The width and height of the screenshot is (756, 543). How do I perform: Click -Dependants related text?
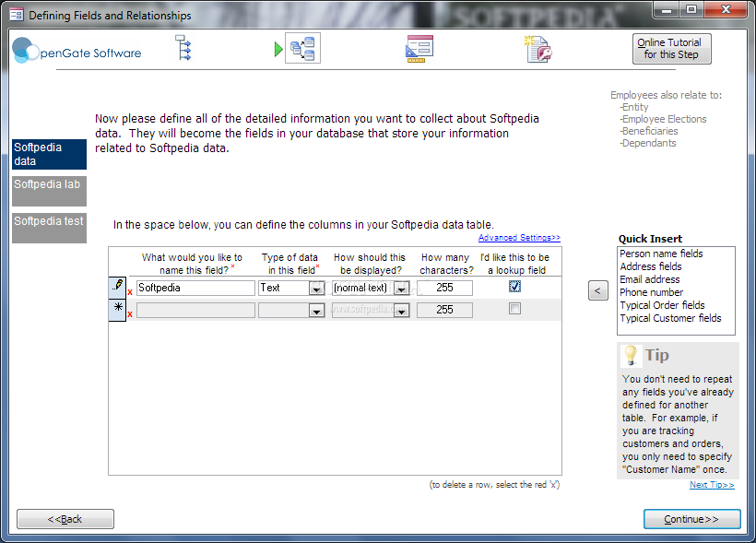(x=647, y=143)
